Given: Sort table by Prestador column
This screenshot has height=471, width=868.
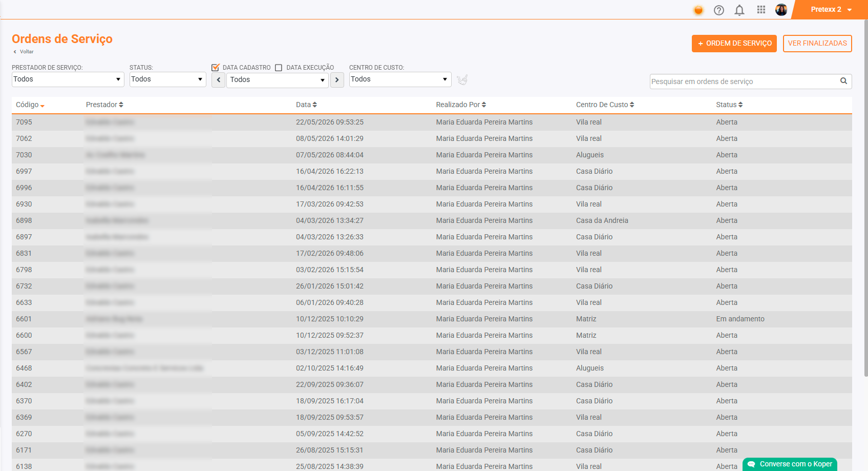Looking at the screenshot, I should tap(104, 105).
